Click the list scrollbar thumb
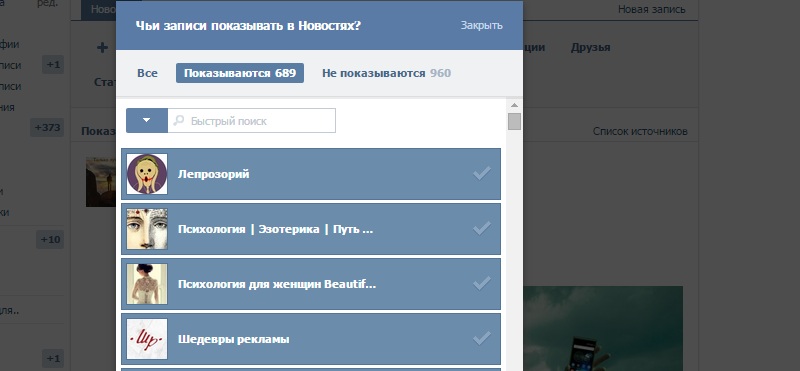 coord(514,121)
